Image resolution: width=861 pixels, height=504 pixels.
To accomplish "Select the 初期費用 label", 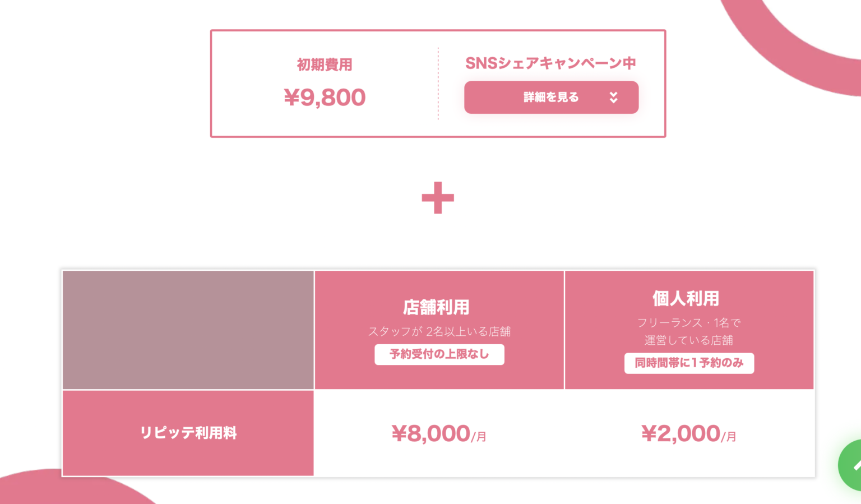I will coord(325,65).
